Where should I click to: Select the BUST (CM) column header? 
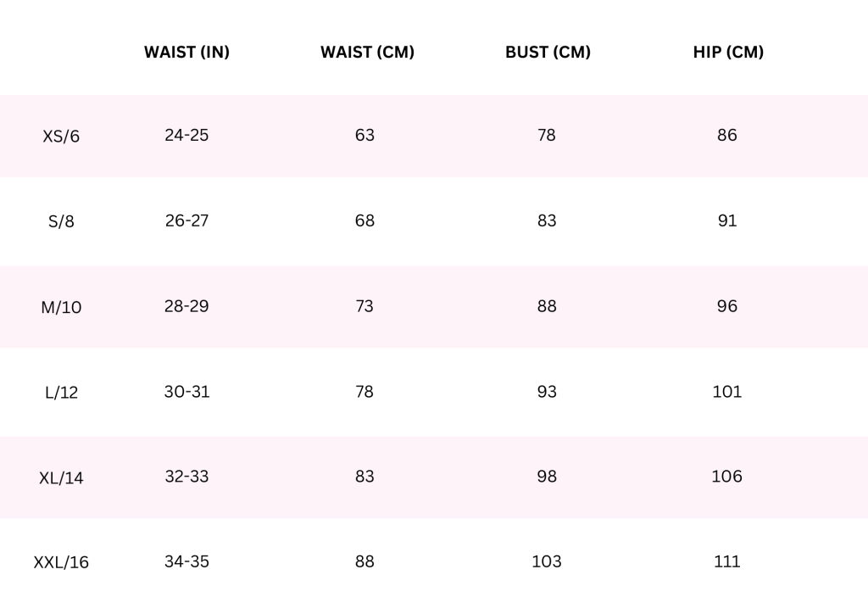(548, 52)
